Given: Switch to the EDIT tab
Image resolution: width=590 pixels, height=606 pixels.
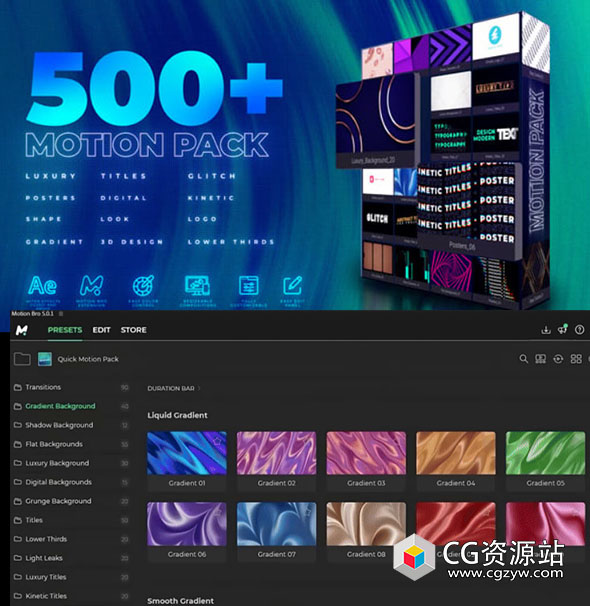Looking at the screenshot, I should tap(101, 330).
